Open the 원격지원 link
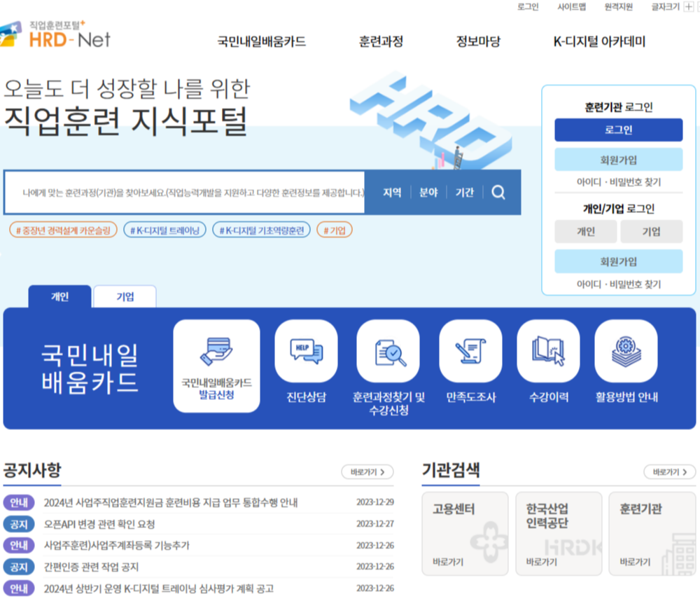 point(618,7)
